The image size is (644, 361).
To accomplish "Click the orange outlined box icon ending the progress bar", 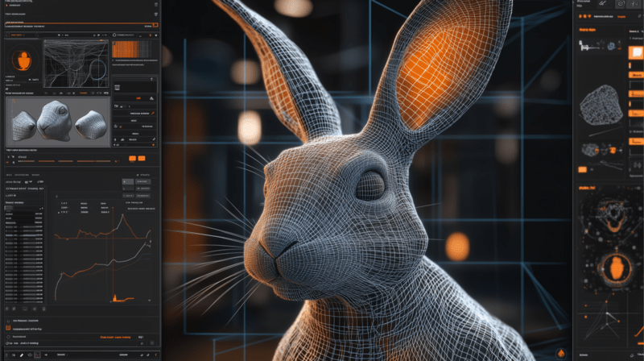I will point(155,26).
